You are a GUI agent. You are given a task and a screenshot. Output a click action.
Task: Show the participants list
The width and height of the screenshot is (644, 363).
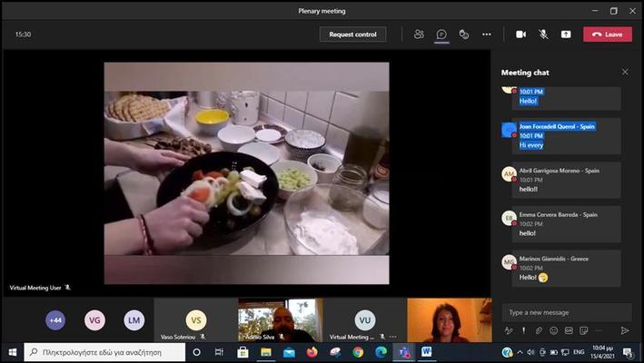[419, 34]
